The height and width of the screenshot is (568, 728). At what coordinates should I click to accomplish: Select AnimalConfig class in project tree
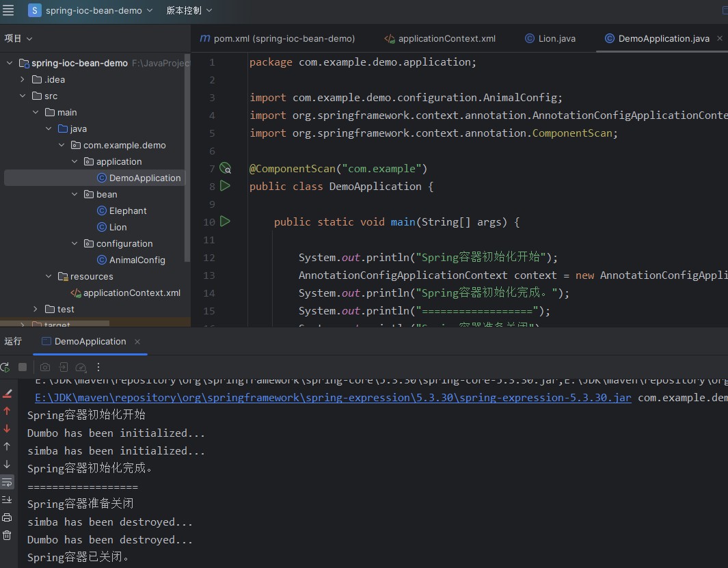point(137,260)
